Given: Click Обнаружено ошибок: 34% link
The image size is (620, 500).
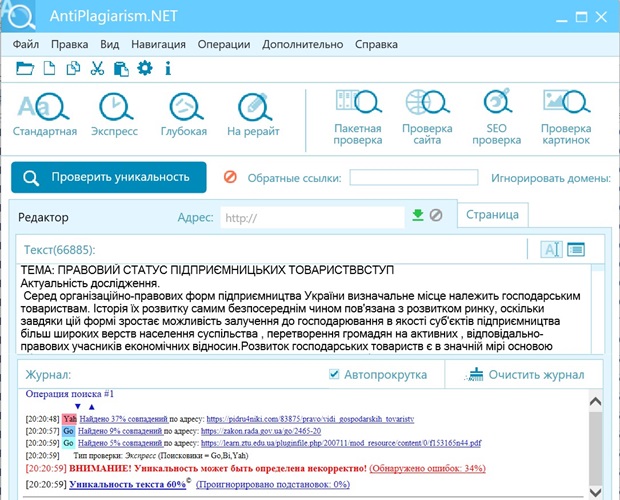Looking at the screenshot, I should [427, 468].
